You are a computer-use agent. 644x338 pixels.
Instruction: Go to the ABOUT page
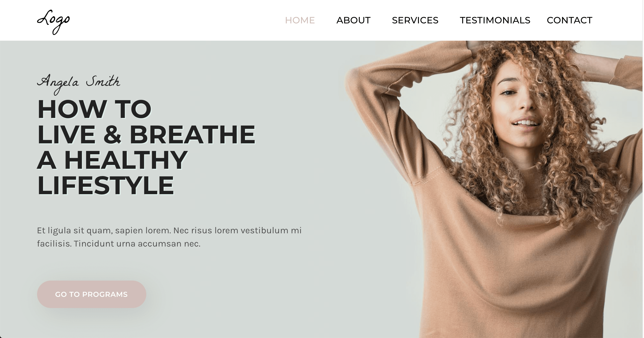[353, 20]
